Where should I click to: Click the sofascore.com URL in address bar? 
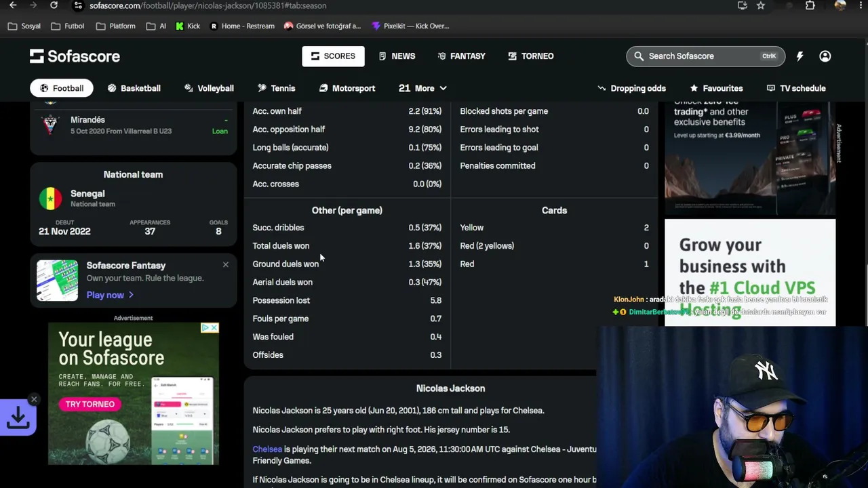[208, 5]
